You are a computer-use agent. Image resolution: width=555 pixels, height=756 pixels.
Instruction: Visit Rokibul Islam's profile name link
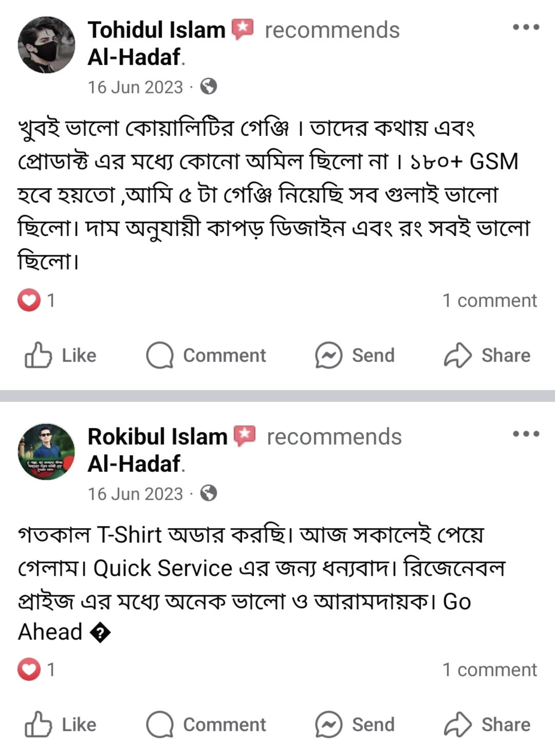click(157, 437)
